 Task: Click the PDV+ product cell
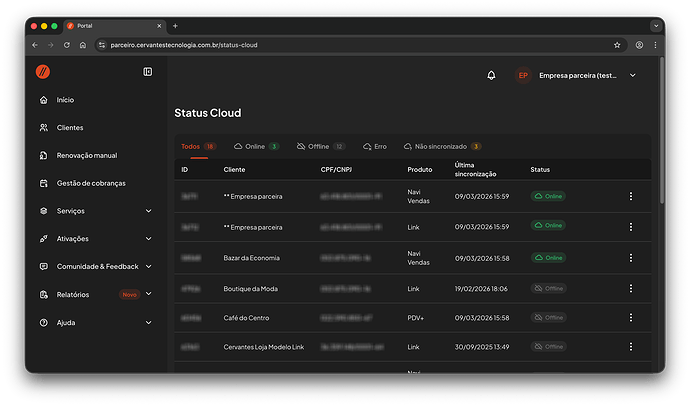(x=415, y=318)
